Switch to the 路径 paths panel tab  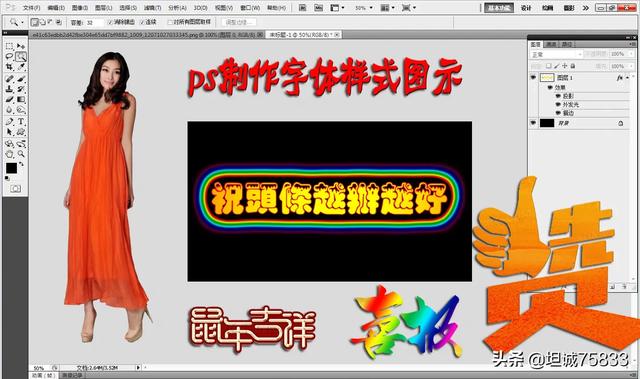[567, 44]
